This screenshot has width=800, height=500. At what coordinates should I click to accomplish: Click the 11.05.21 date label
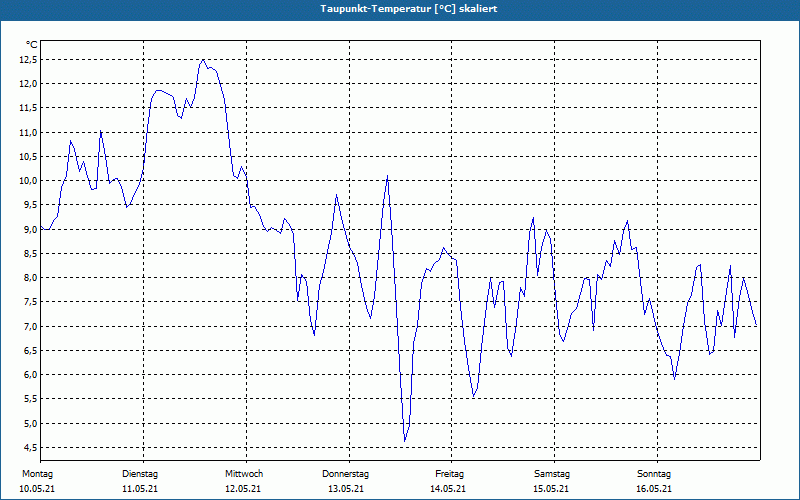pyautogui.click(x=140, y=489)
